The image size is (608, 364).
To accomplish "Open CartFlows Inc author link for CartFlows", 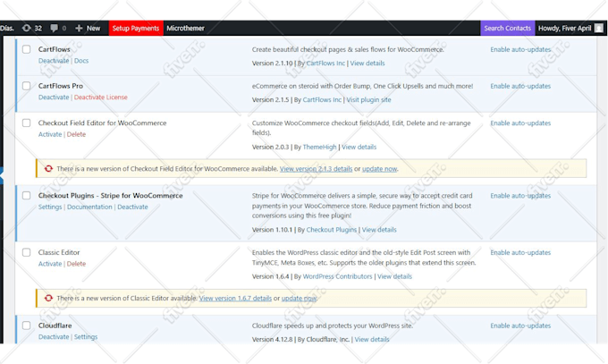I will 325,63.
